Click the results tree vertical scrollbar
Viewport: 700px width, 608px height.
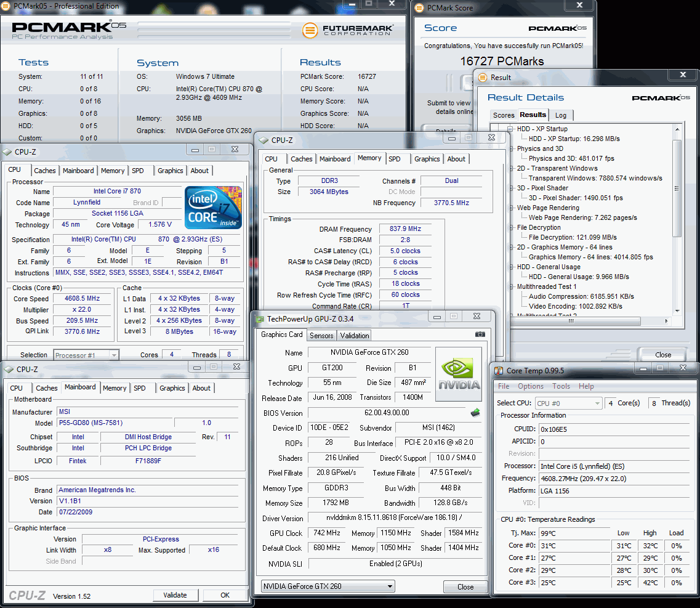[x=677, y=188]
